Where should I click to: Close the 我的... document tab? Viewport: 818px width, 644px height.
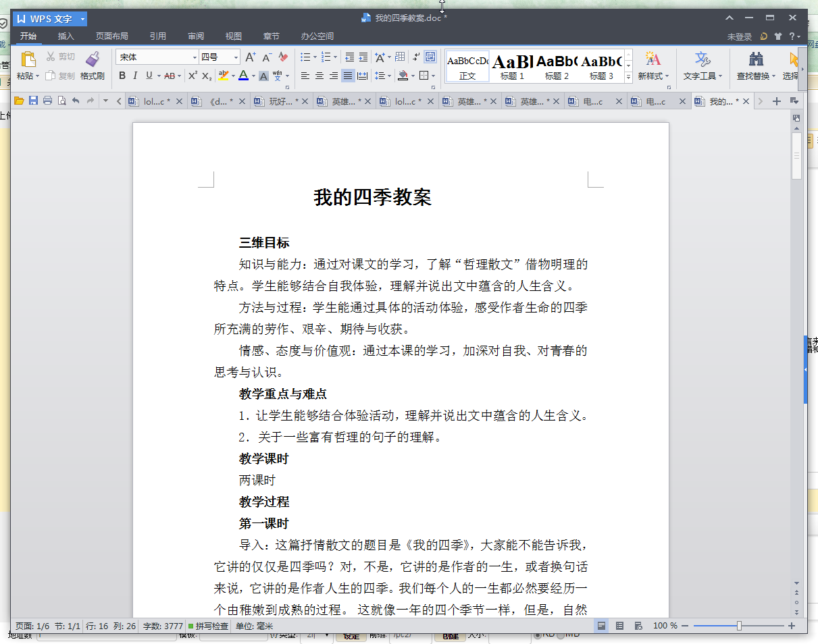pos(746,101)
